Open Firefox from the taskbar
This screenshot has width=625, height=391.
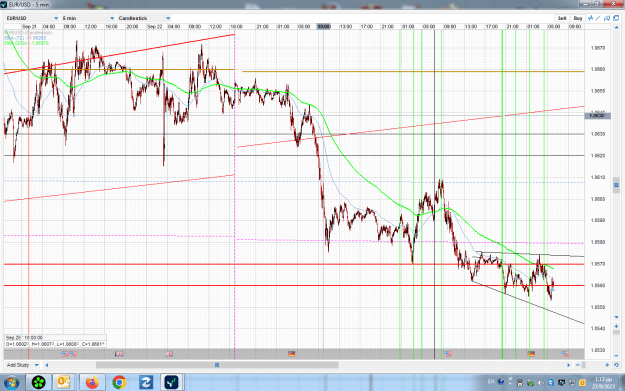coord(92,382)
